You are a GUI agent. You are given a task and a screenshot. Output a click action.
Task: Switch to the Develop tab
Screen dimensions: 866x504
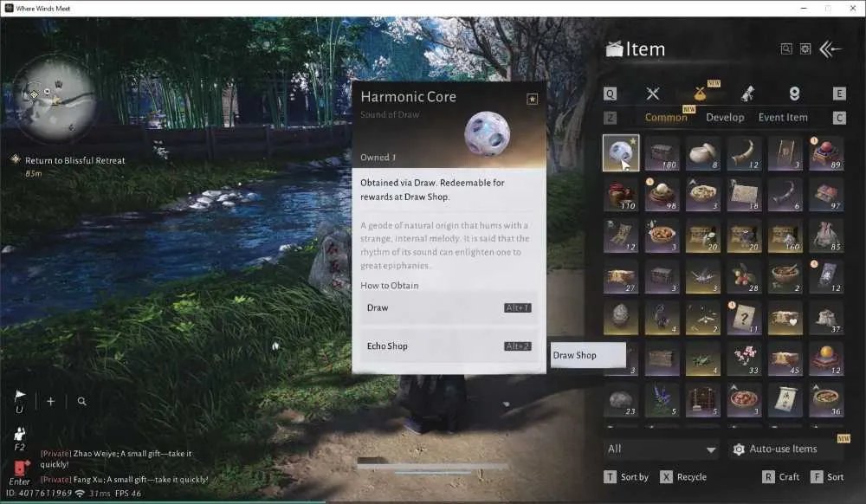point(725,118)
